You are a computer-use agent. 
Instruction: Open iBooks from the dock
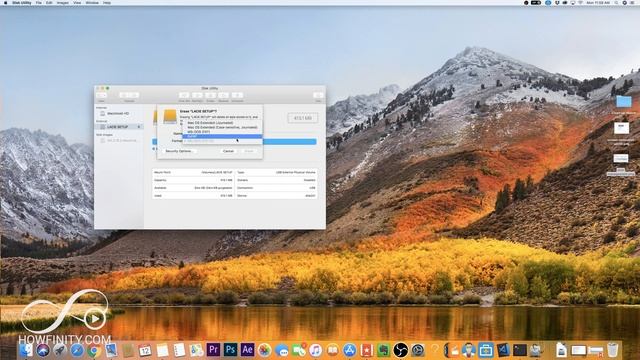333,350
